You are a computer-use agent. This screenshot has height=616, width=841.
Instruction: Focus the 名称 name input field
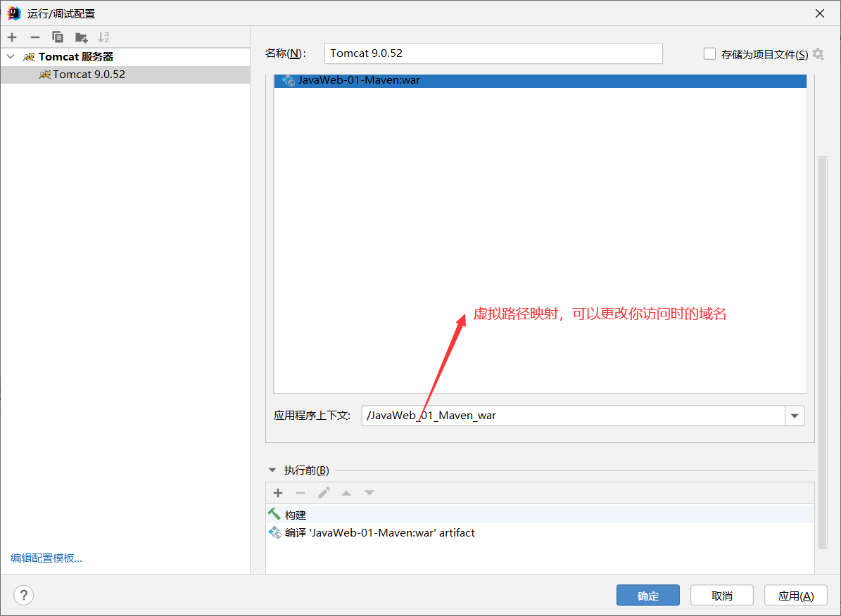[493, 53]
